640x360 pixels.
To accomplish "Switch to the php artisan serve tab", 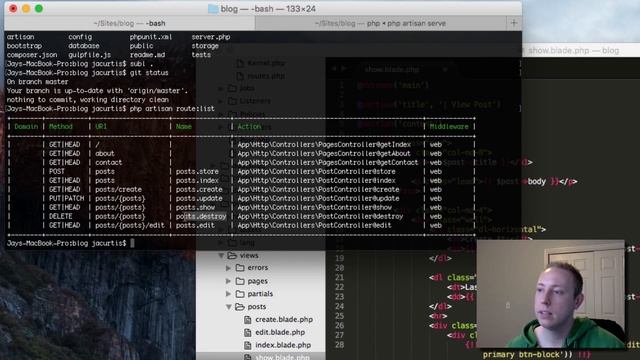I will click(x=380, y=23).
